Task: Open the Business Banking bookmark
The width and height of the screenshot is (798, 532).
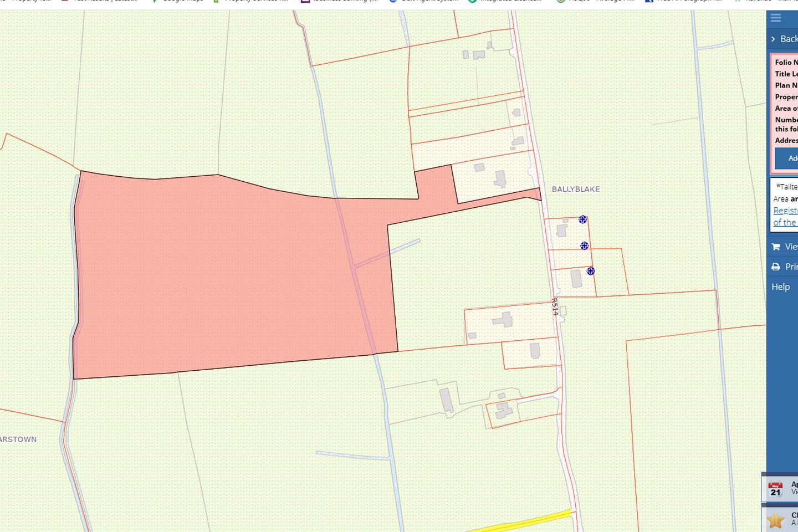Action: 338,1
